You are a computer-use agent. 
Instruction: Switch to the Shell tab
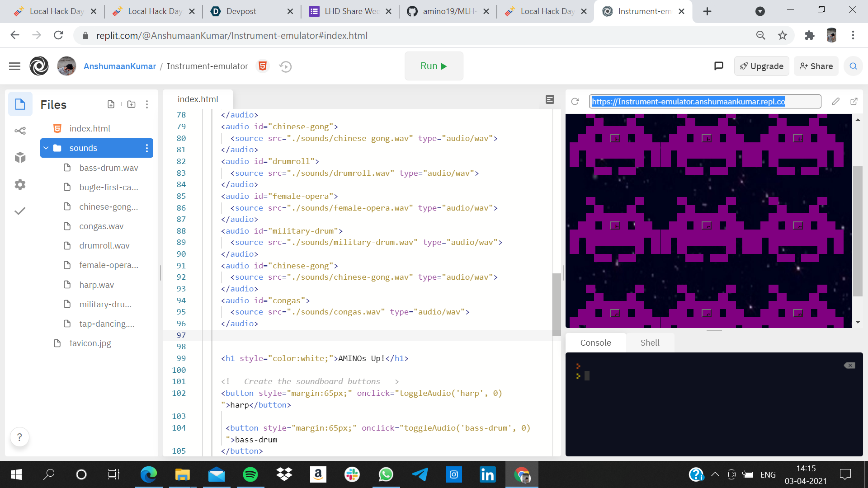[x=650, y=343]
